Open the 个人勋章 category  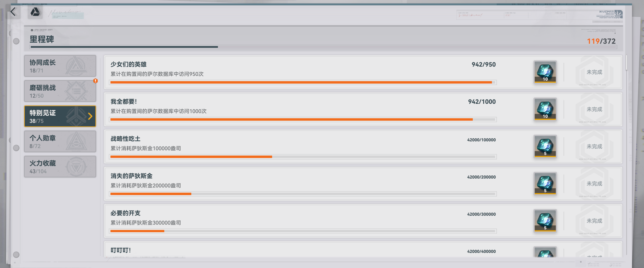[60, 141]
